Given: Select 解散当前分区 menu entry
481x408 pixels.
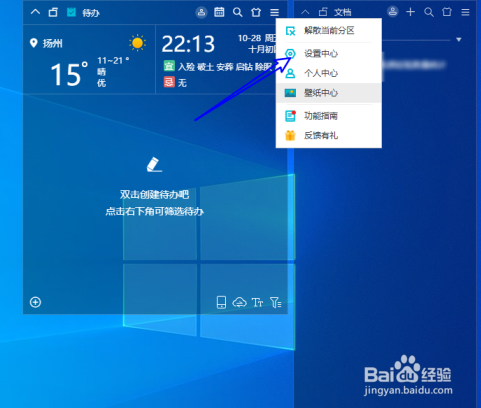Looking at the screenshot, I should 329,31.
